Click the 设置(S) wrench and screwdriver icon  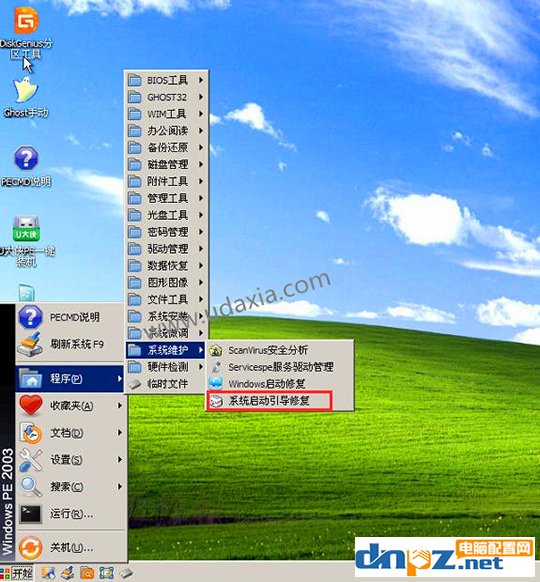[x=30, y=460]
